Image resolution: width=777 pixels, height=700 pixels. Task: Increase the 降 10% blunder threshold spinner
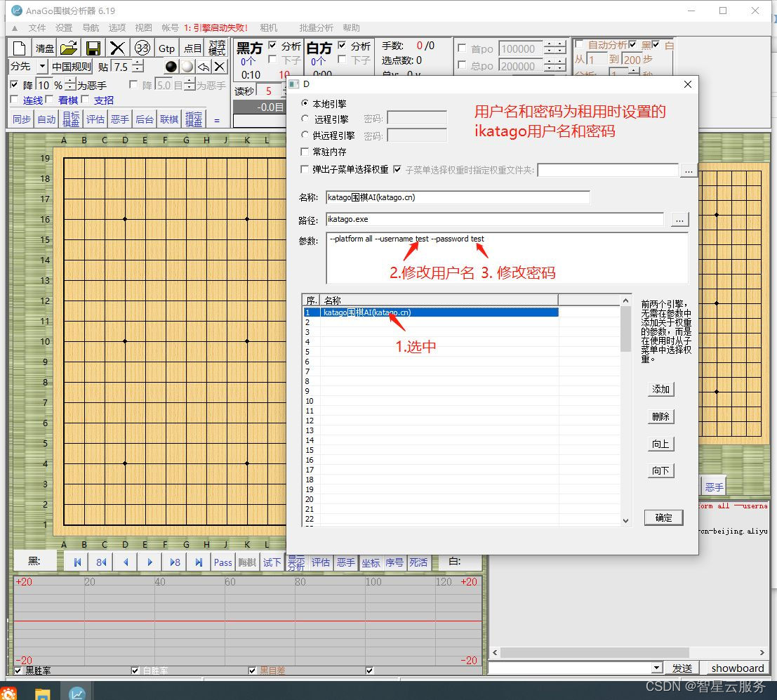pyautogui.click(x=71, y=81)
